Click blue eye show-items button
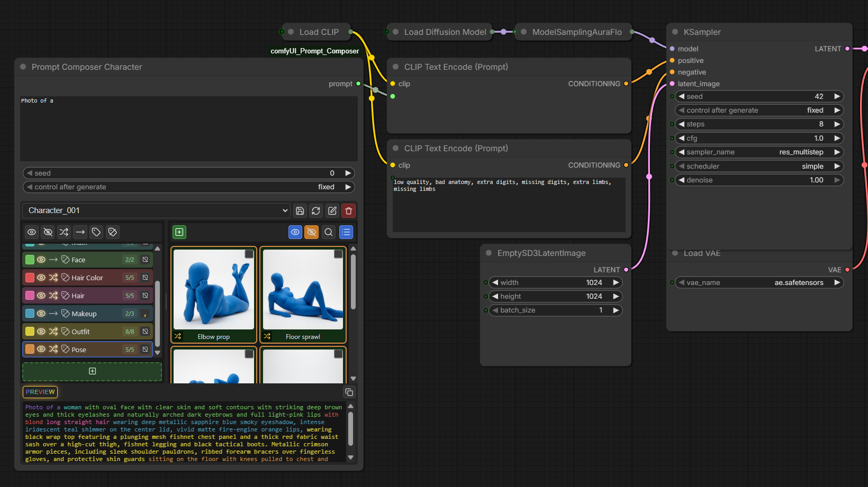Screen dimensions: 868x487 tap(295, 232)
